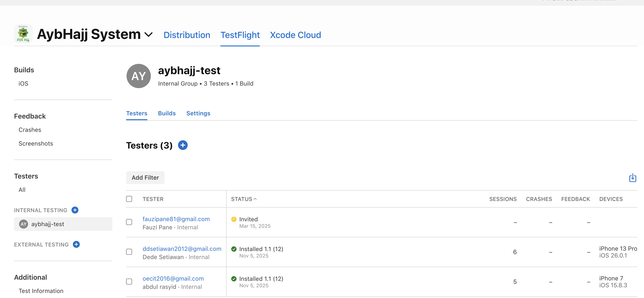This screenshot has height=298, width=644.
Task: Switch to the Distribution tab
Action: [x=187, y=35]
